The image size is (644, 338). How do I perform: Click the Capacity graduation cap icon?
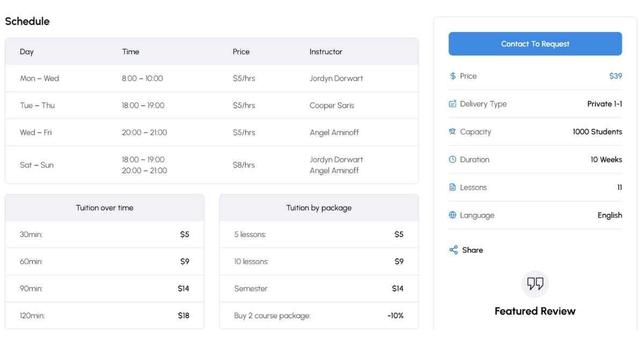pos(452,131)
